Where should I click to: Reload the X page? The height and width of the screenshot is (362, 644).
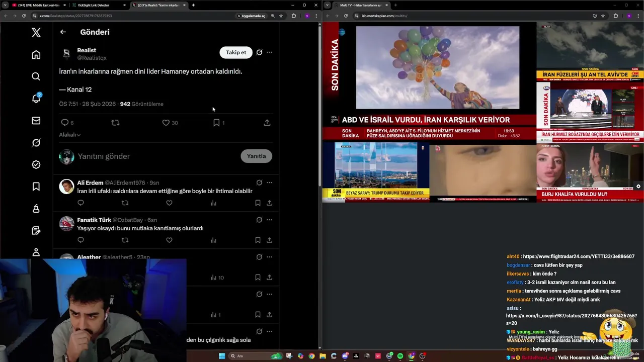click(24, 16)
